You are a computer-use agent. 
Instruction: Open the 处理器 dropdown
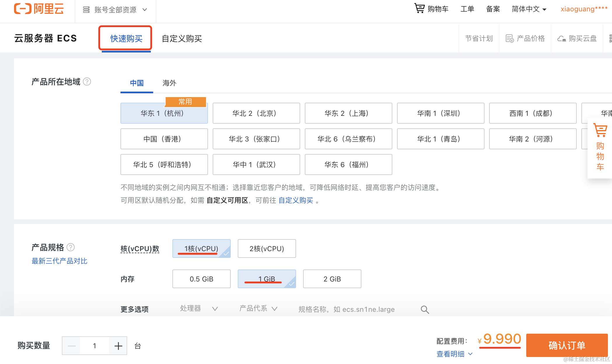click(199, 309)
